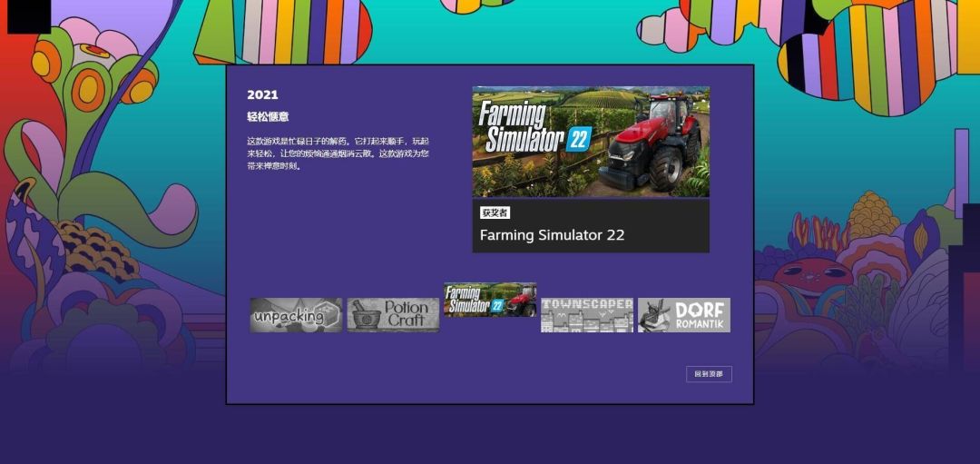The image size is (980, 464).
Task: Select the Dorf Romantik nominee thumbnail
Action: click(684, 314)
